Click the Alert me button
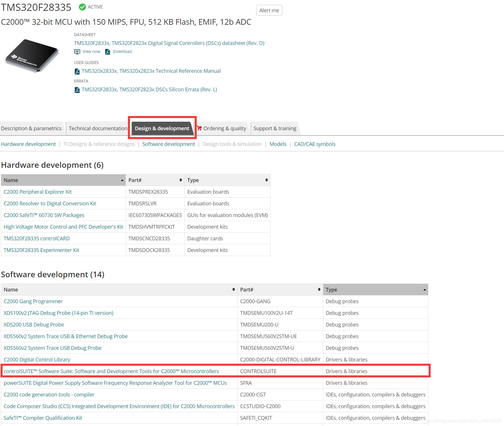The image size is (504, 426). pyautogui.click(x=269, y=11)
